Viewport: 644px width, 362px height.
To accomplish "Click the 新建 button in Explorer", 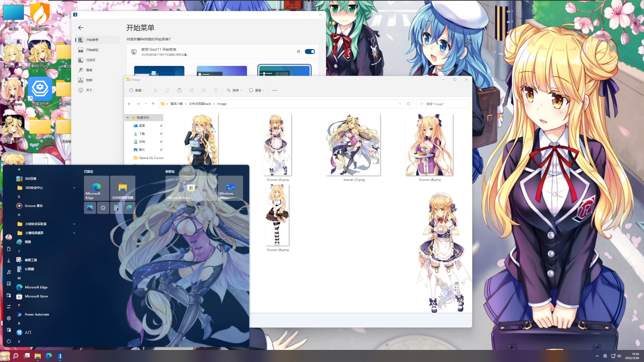I will [137, 90].
